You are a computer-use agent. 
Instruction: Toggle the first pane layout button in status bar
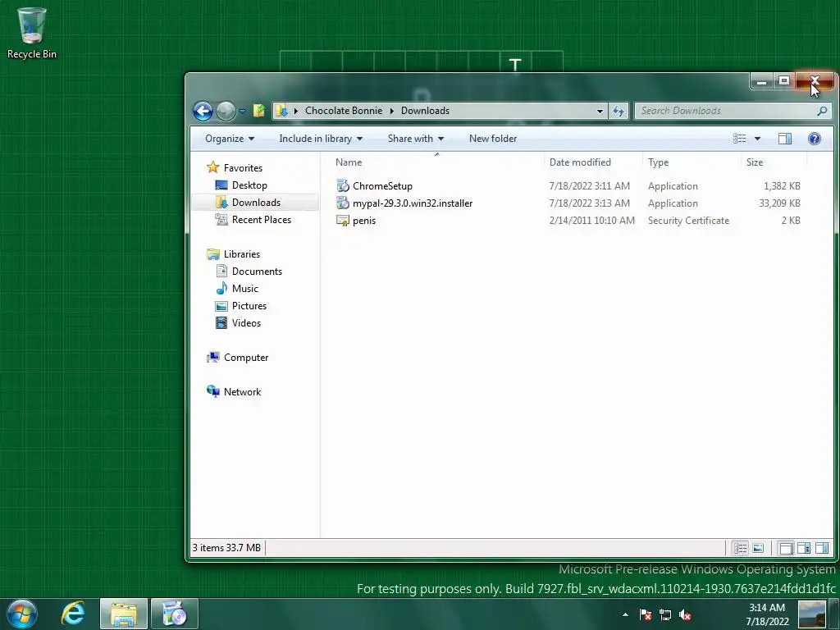click(x=787, y=547)
